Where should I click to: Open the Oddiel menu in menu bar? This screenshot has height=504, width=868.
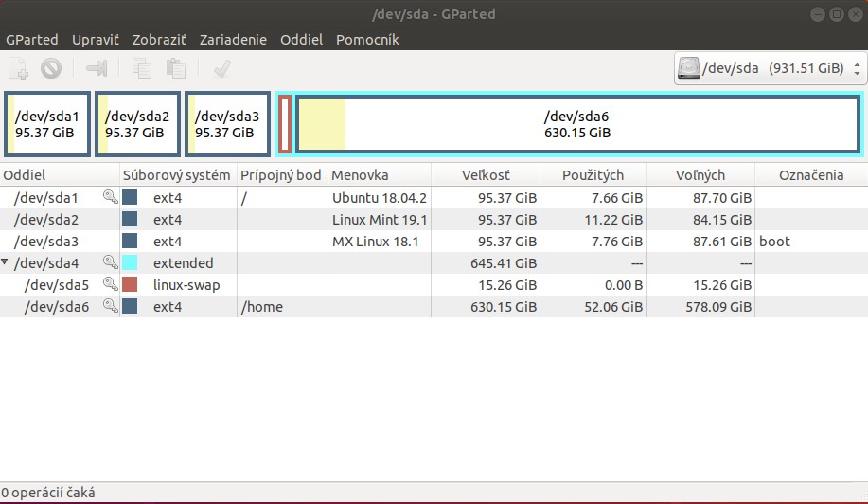(x=301, y=40)
